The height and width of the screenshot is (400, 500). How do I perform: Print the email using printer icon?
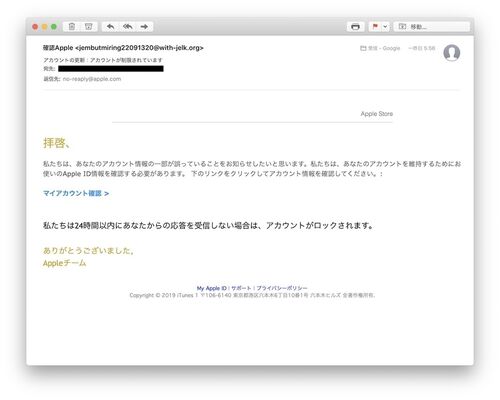coord(355,27)
